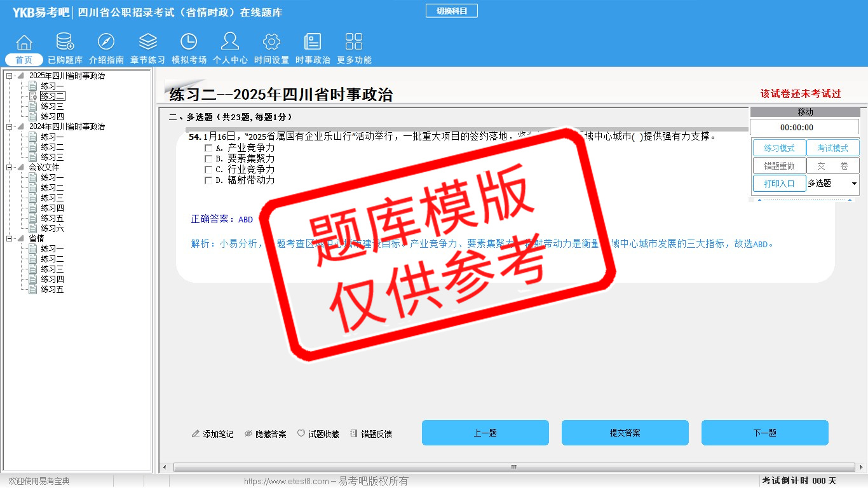This screenshot has width=868, height=488.
Task: Open 更多功能 grid icon
Action: pos(354,43)
